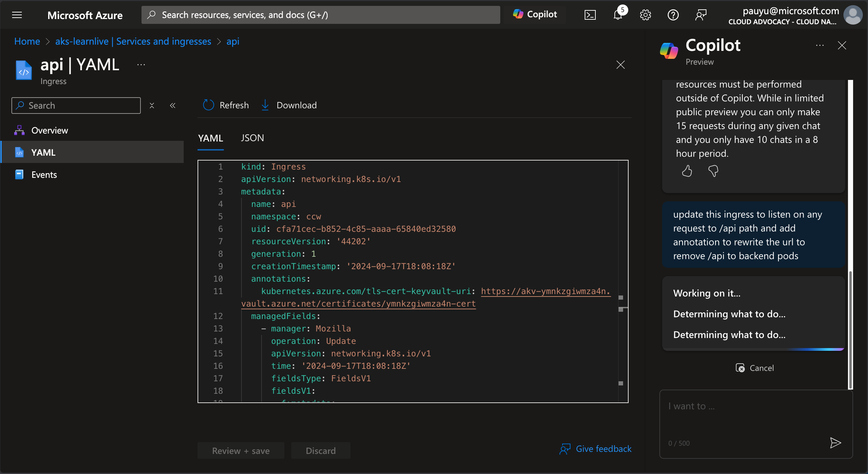Close the api YAML blade
Screen dimensions: 868x474
[621, 65]
